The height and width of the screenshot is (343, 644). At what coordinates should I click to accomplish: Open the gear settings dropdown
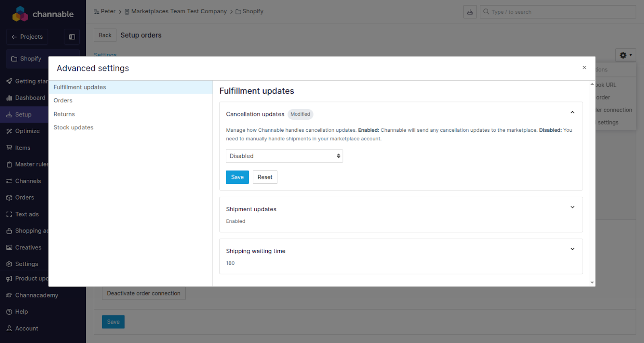point(625,55)
